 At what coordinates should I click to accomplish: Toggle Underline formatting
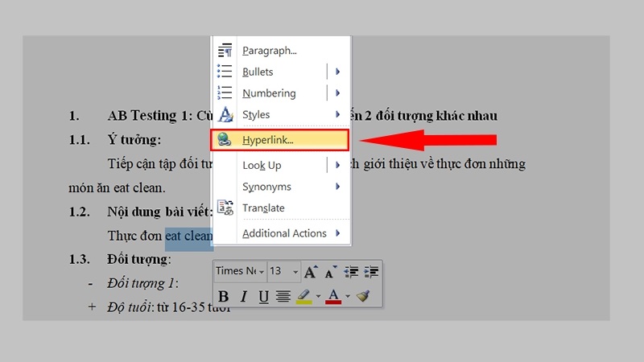click(x=263, y=296)
